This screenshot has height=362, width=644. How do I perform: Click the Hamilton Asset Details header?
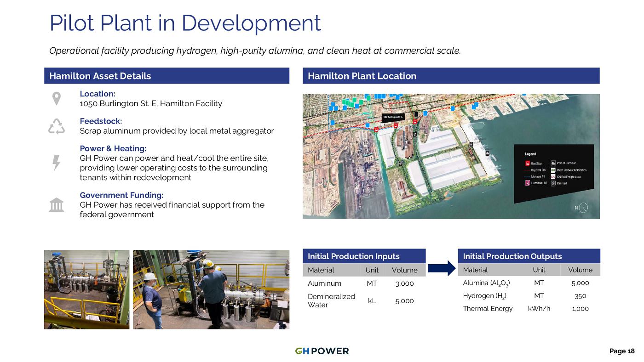coord(167,76)
